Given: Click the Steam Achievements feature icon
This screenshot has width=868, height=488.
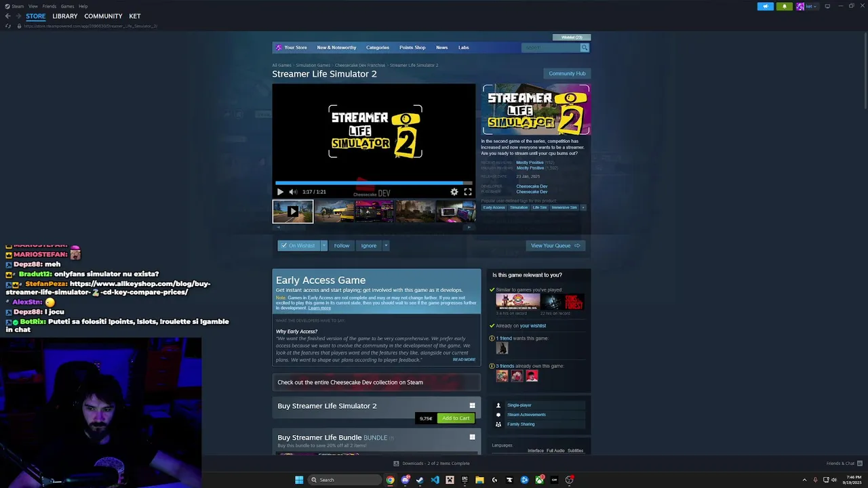Looking at the screenshot, I should (498, 415).
